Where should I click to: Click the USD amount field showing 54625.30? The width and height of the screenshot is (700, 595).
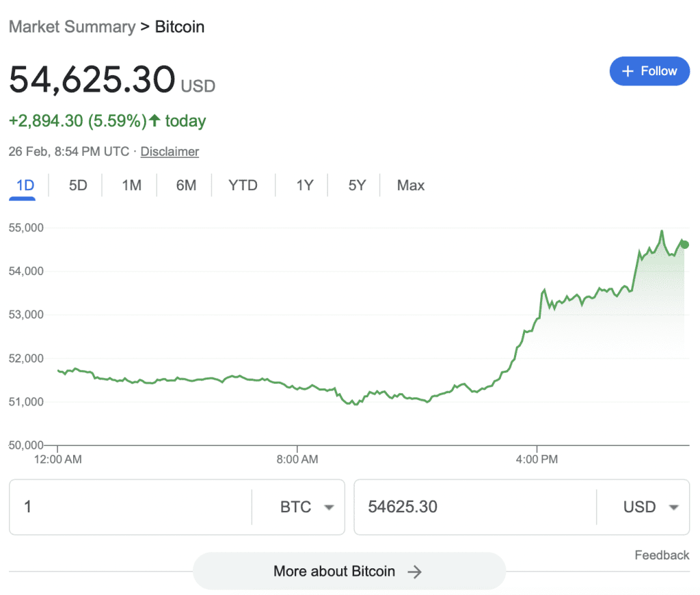(x=472, y=507)
